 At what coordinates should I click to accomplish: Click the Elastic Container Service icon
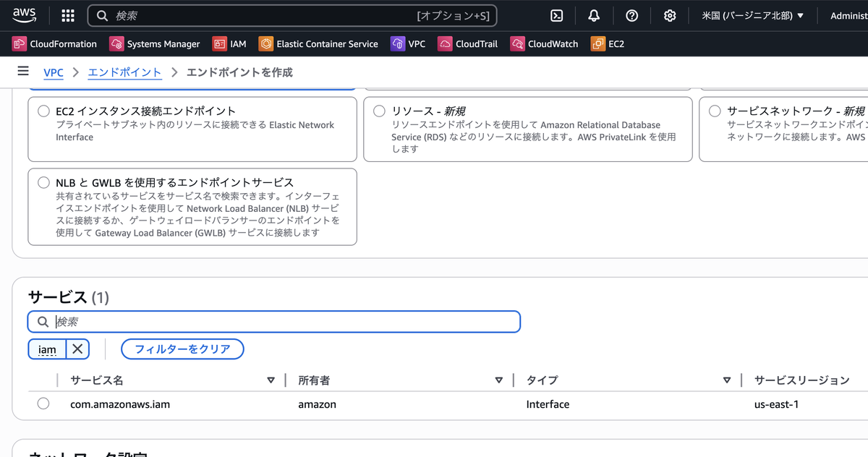(x=265, y=44)
